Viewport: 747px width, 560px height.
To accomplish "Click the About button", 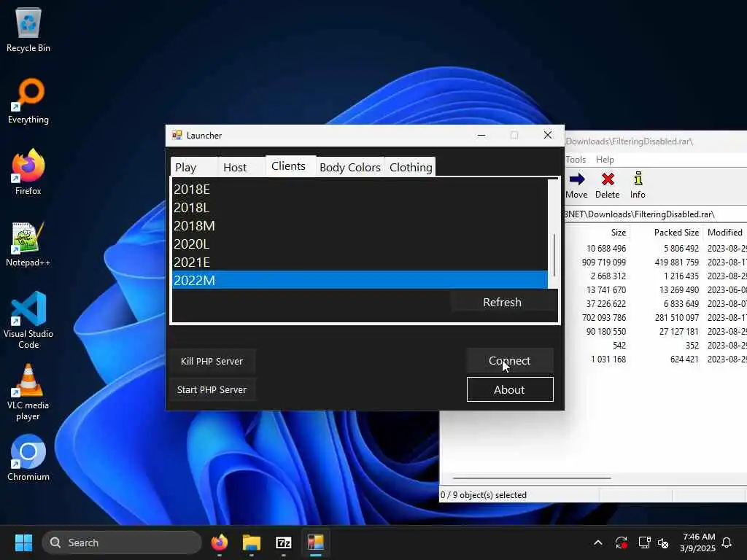I will coord(510,389).
